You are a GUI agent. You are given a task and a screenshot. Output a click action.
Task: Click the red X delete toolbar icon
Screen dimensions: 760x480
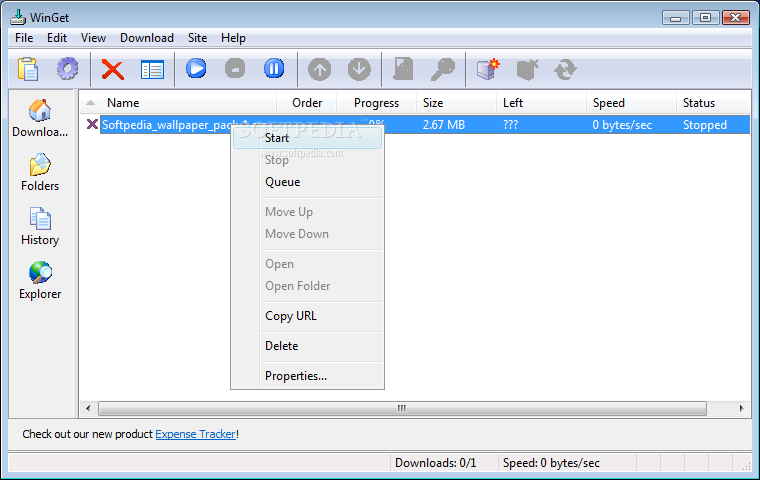coord(112,69)
